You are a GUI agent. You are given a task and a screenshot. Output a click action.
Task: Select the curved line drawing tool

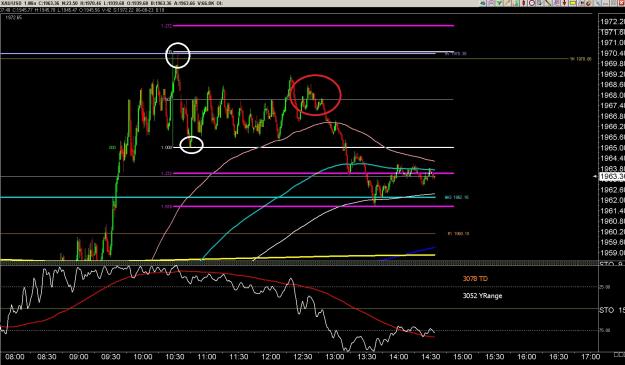pyautogui.click(x=548, y=3)
